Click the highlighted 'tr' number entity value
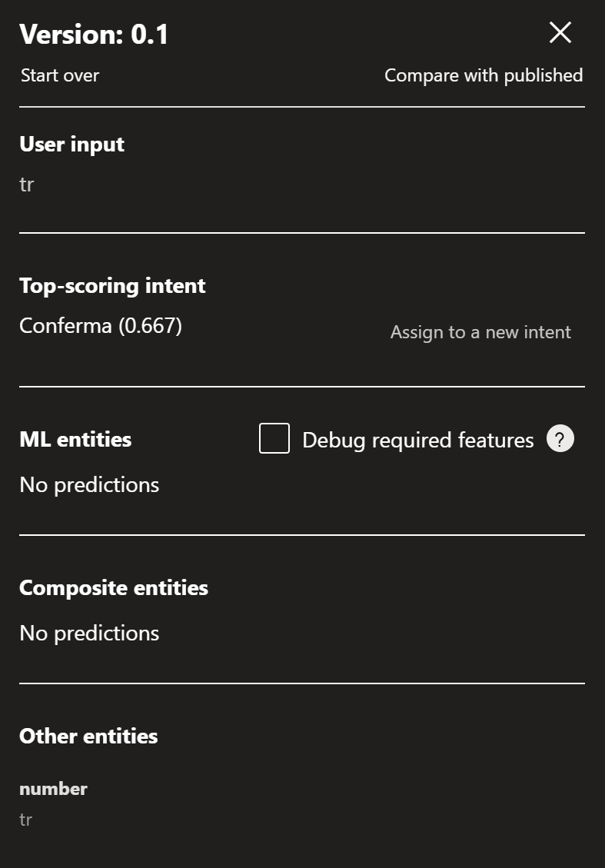The width and height of the screenshot is (605, 868). coord(25,820)
